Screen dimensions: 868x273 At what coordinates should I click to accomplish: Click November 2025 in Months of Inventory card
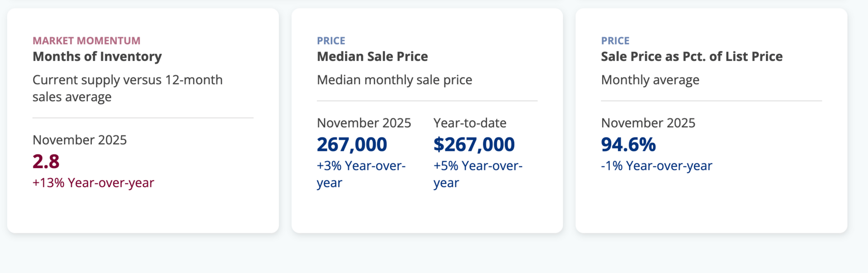click(x=80, y=140)
